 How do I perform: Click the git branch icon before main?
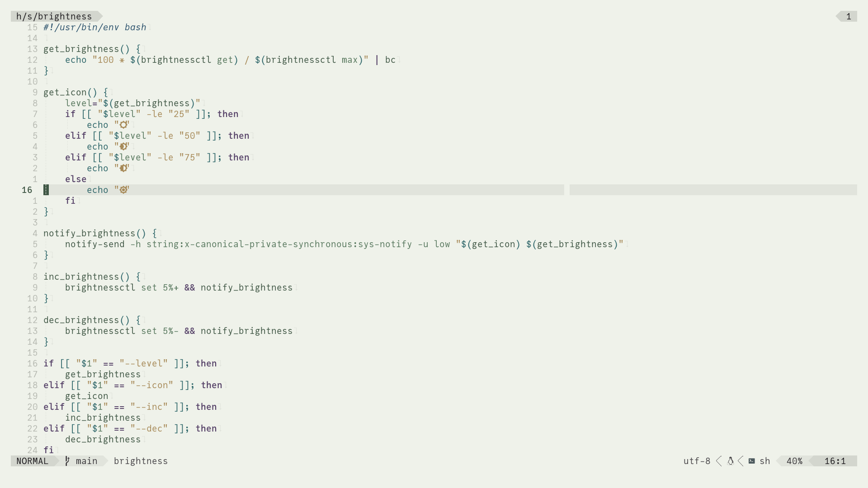67,461
